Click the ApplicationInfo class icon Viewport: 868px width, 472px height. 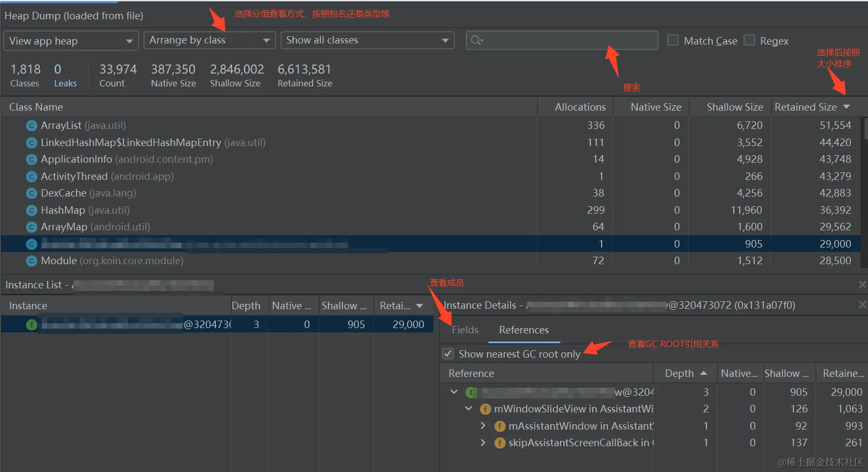point(32,159)
